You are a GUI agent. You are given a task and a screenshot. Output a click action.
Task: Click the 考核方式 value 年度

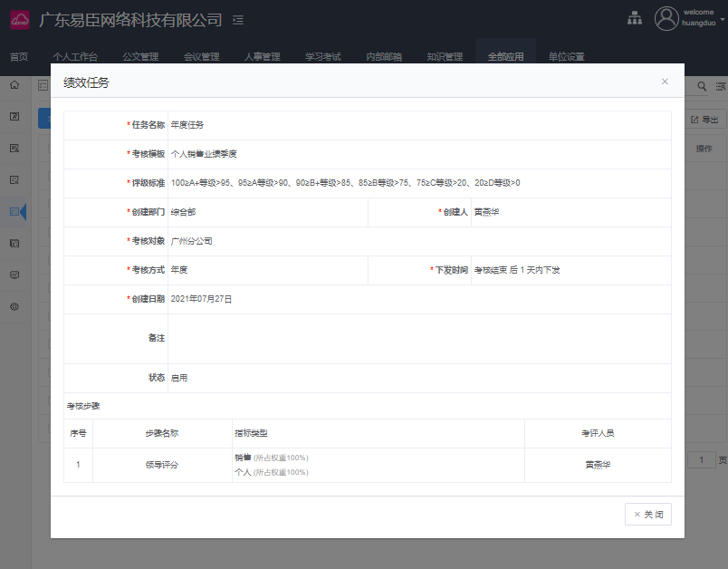click(178, 270)
